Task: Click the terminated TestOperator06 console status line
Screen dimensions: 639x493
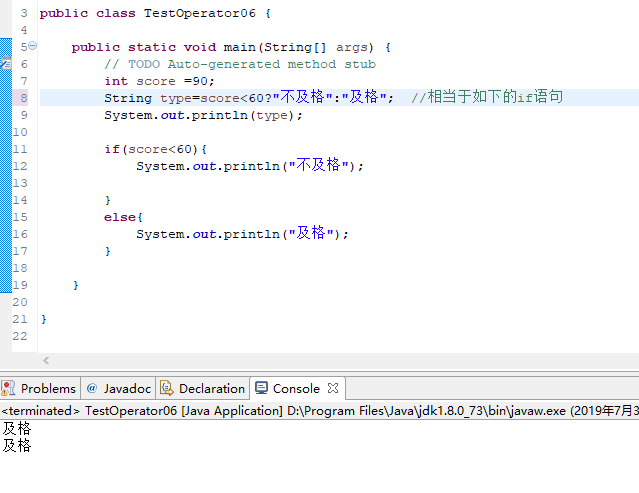Action: click(320, 411)
